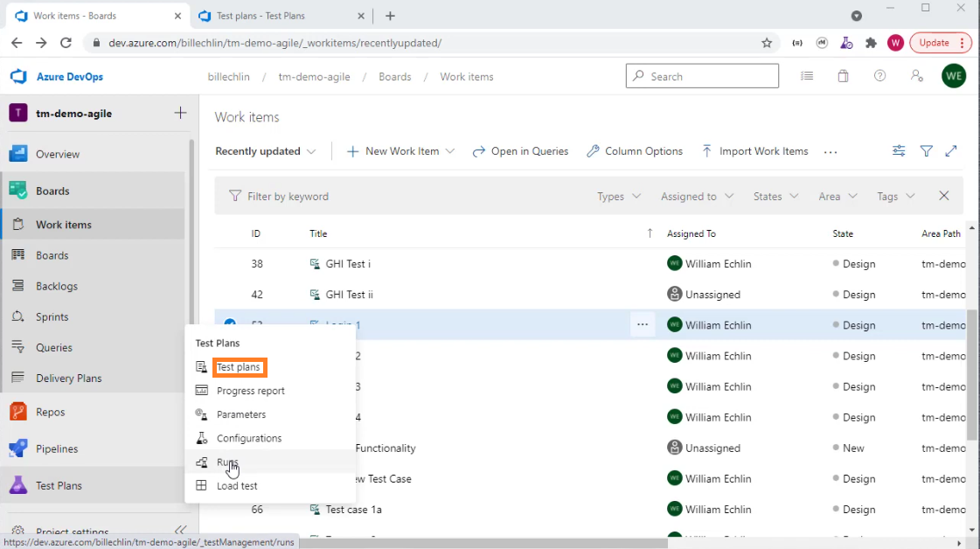Toggle the filter funnel icon

(x=926, y=150)
